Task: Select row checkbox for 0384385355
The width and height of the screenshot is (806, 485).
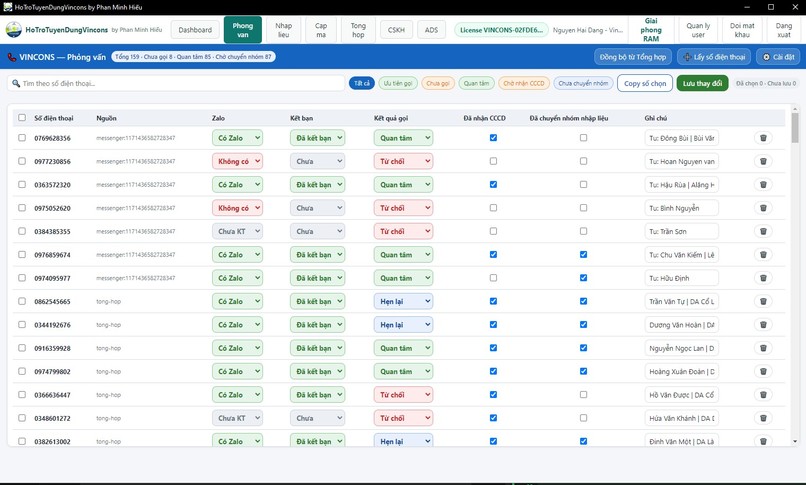Action: click(22, 231)
